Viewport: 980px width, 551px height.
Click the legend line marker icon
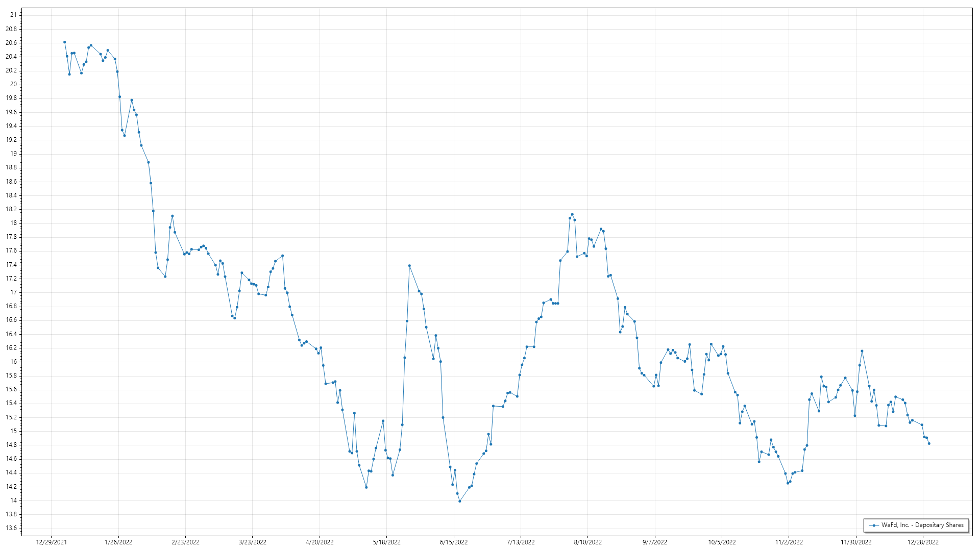(874, 525)
